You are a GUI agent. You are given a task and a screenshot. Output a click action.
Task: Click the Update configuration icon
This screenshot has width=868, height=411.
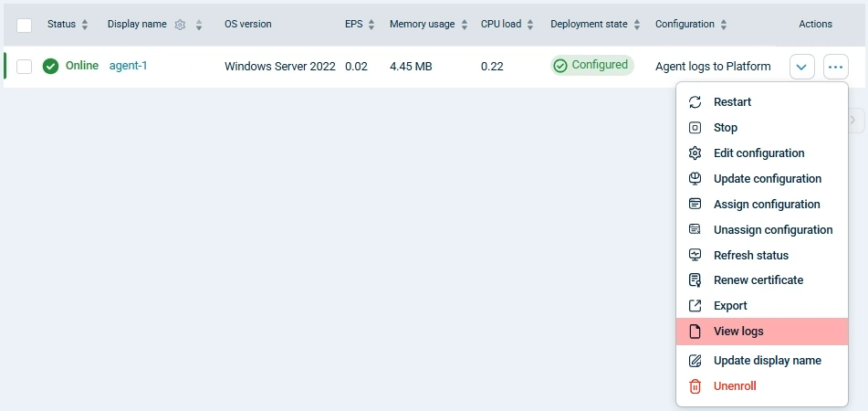(x=695, y=178)
